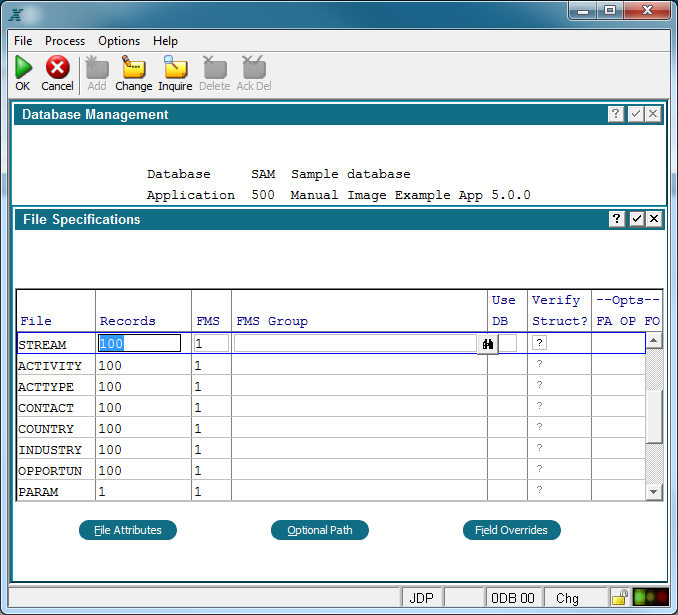
Task: Click the SAM database code
Action: pos(263,174)
